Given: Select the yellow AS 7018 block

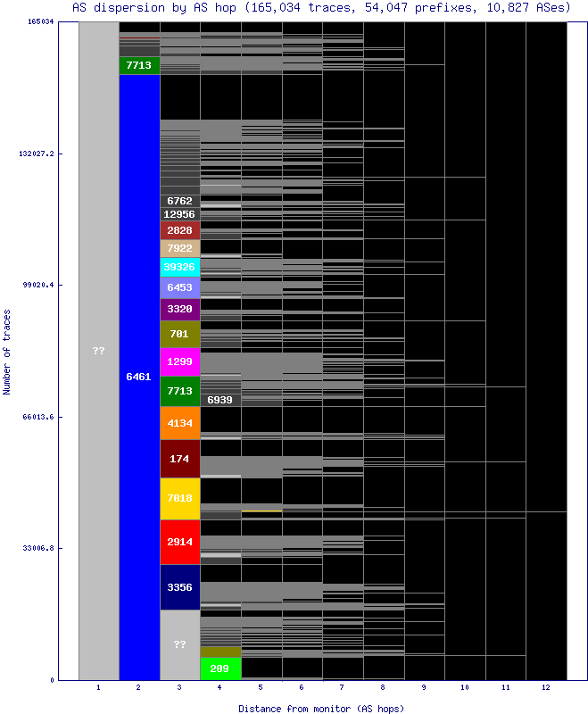Looking at the screenshot, I should tap(179, 498).
